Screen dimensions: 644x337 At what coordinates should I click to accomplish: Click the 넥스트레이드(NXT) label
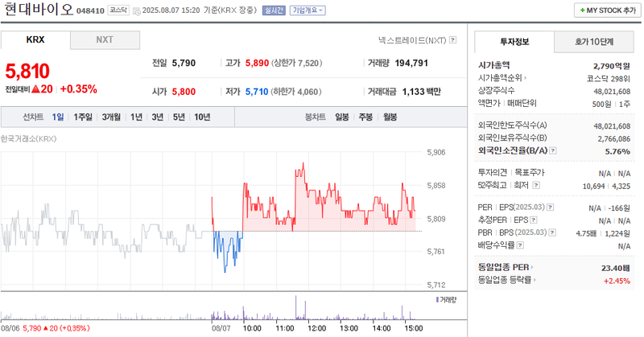tap(412, 40)
